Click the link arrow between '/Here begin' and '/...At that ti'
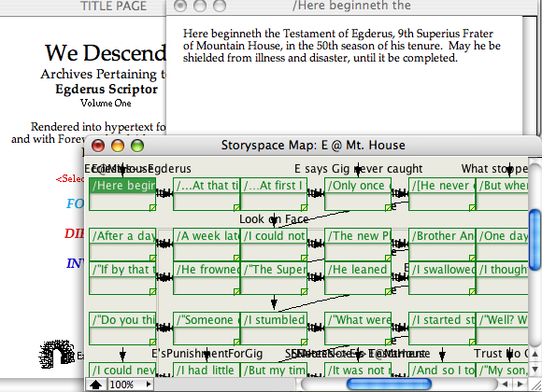The width and height of the screenshot is (542, 392). click(x=164, y=193)
